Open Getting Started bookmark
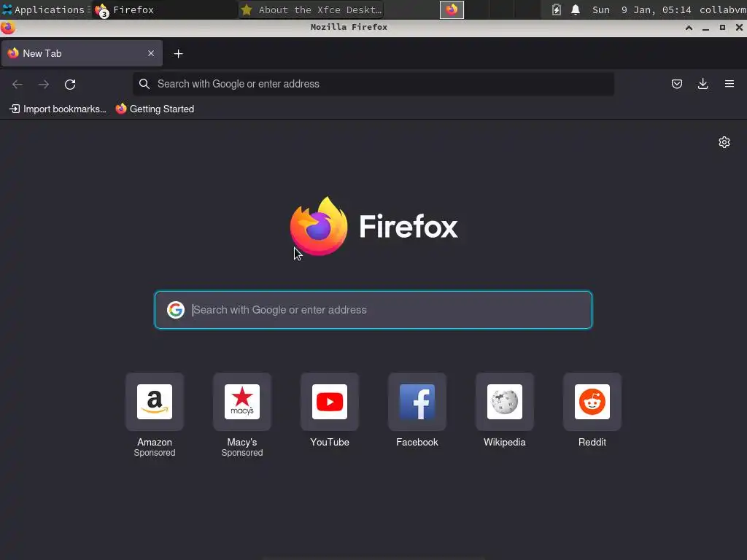 tap(155, 109)
